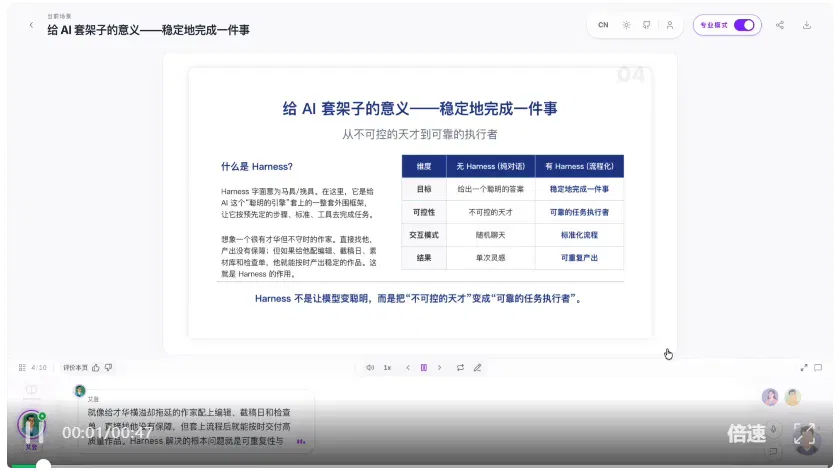Change the 1x playback speed

[387, 368]
